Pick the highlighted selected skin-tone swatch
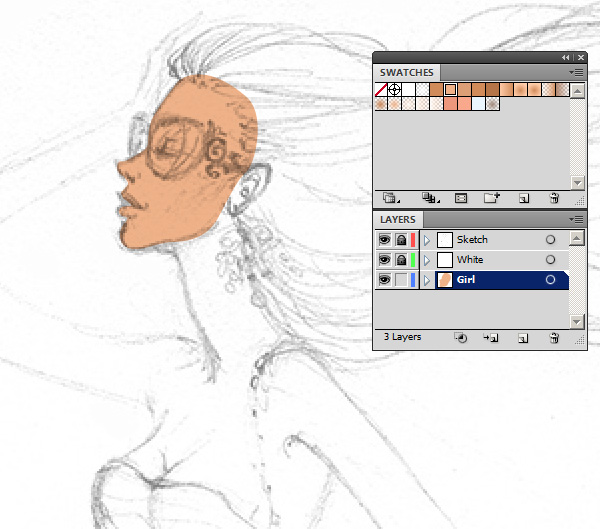The width and height of the screenshot is (600, 529). point(451,90)
